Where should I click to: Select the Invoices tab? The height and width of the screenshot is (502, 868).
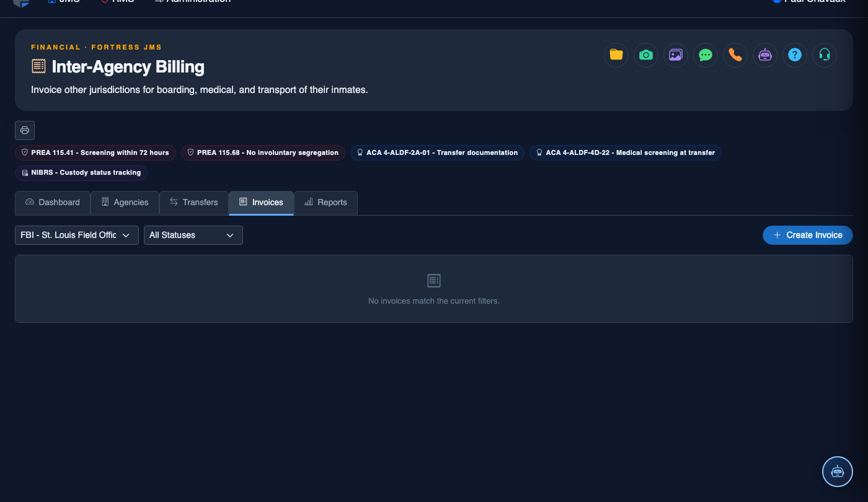tap(261, 203)
